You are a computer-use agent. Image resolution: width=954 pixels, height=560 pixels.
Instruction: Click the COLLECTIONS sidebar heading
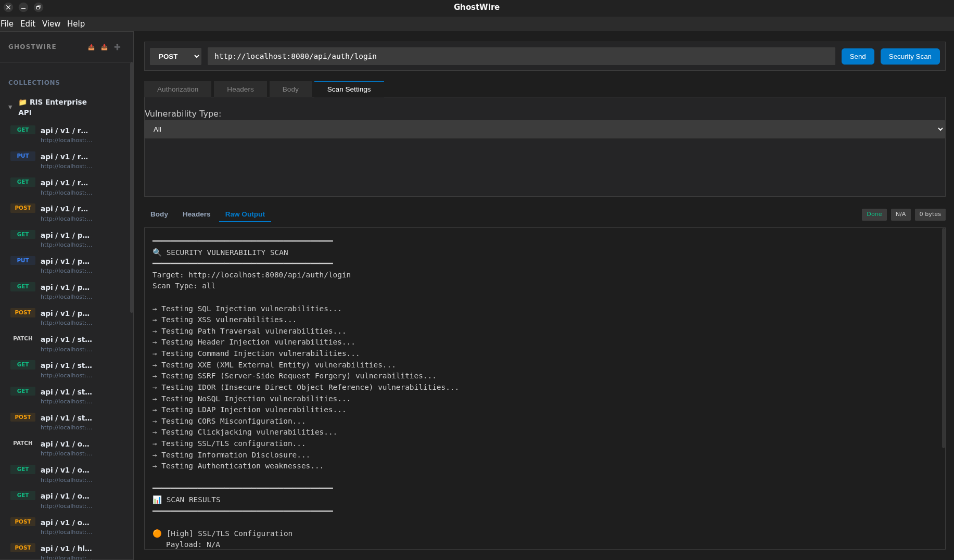[x=34, y=83]
